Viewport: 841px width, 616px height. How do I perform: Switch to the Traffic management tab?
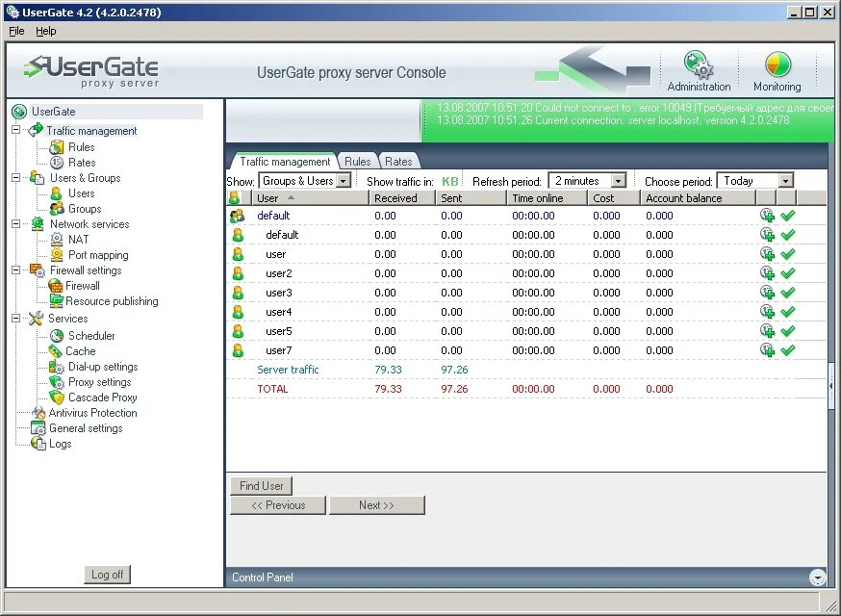284,162
